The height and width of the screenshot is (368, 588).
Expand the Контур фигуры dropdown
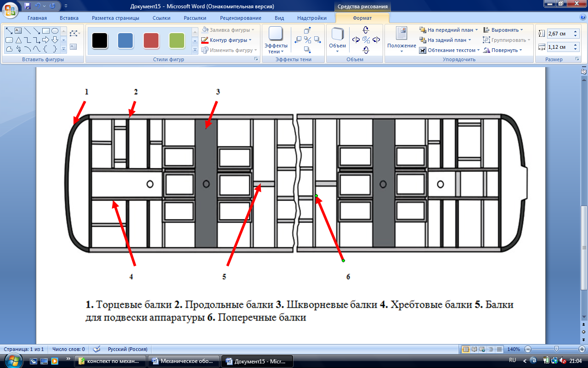[250, 40]
